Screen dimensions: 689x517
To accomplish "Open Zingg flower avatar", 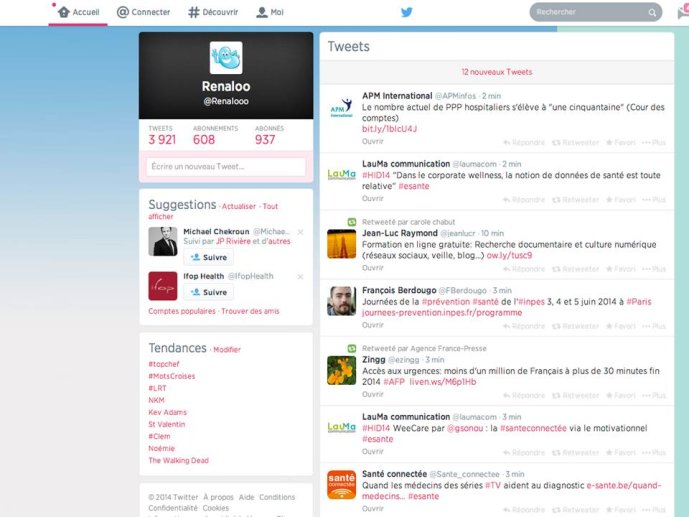I will point(341,370).
